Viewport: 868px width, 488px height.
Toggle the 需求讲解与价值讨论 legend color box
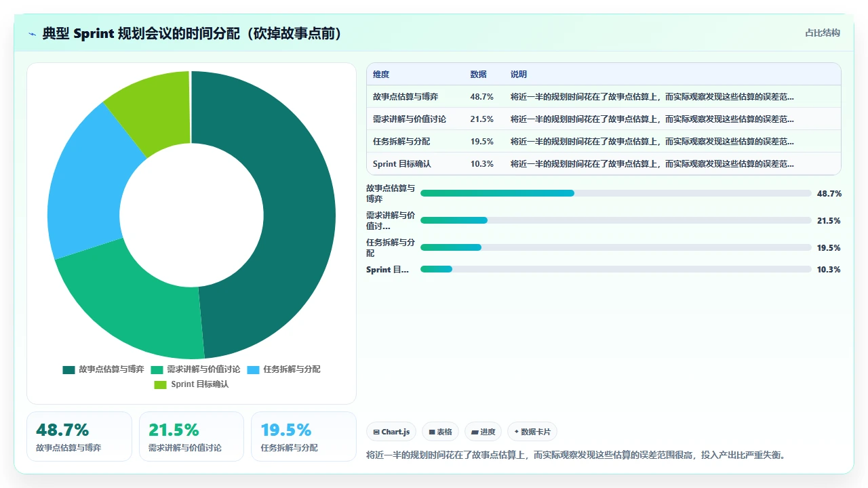tap(157, 369)
